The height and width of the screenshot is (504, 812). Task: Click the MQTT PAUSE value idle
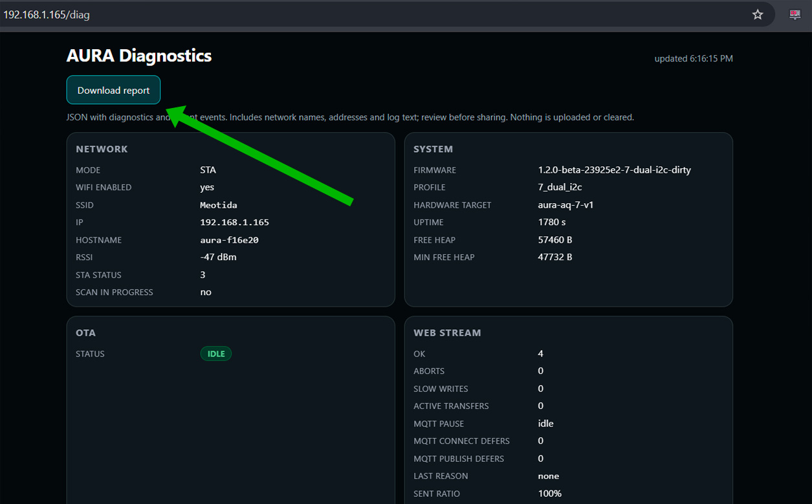546,424
